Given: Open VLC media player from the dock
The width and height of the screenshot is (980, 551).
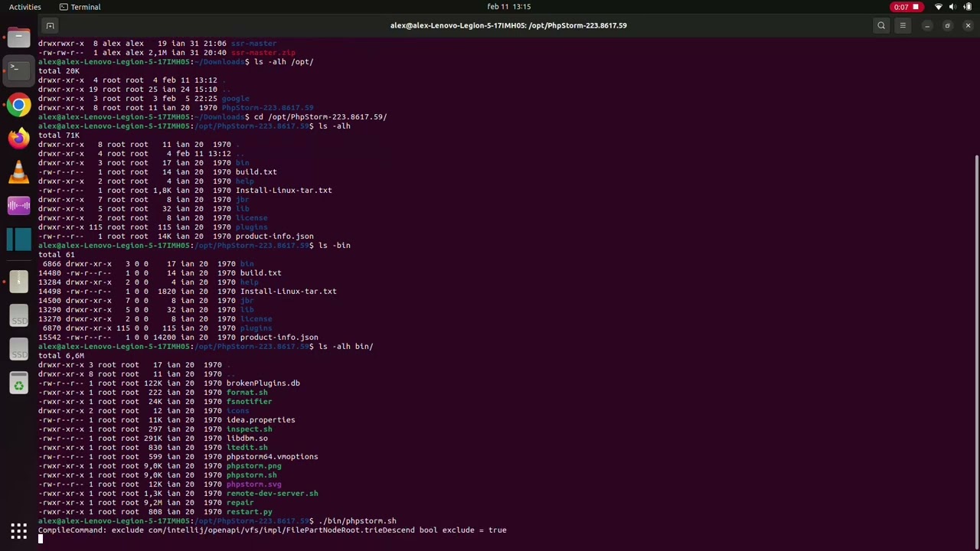Looking at the screenshot, I should (x=18, y=172).
